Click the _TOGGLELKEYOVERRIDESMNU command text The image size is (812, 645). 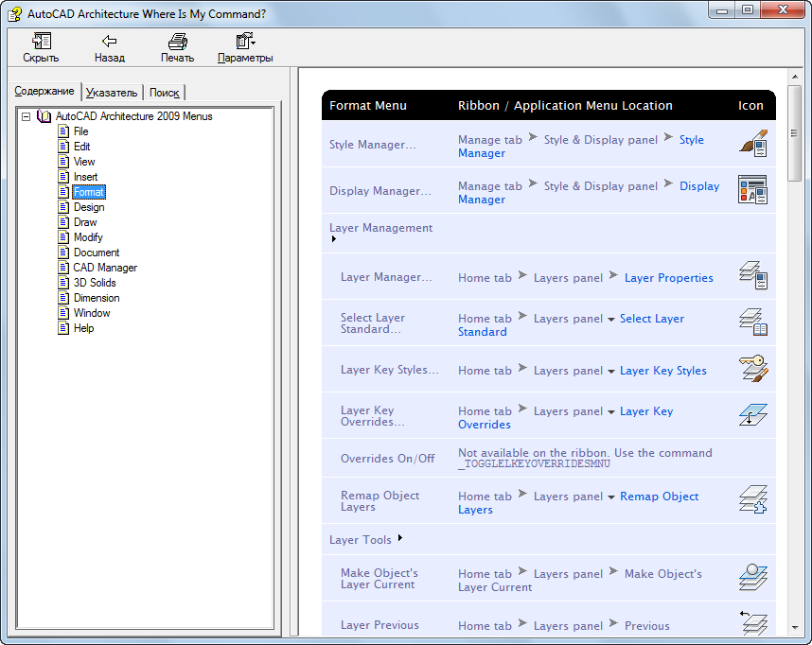point(534,463)
